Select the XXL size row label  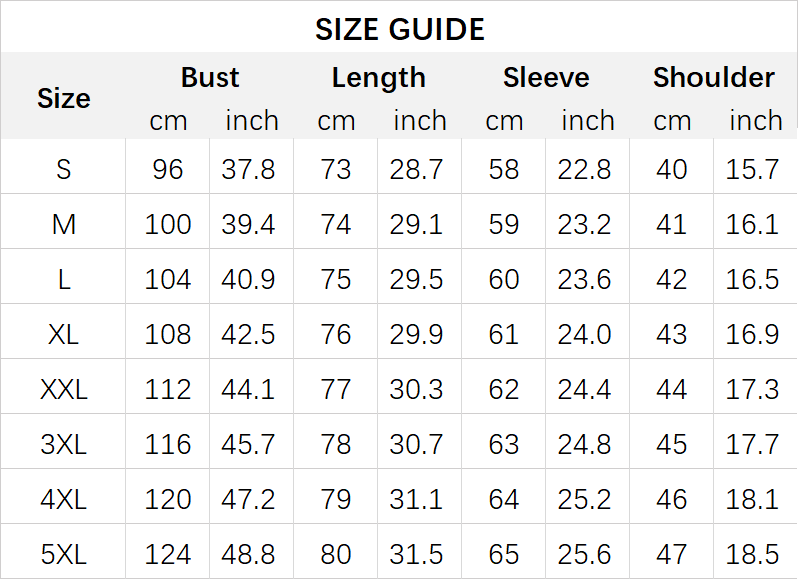click(64, 389)
